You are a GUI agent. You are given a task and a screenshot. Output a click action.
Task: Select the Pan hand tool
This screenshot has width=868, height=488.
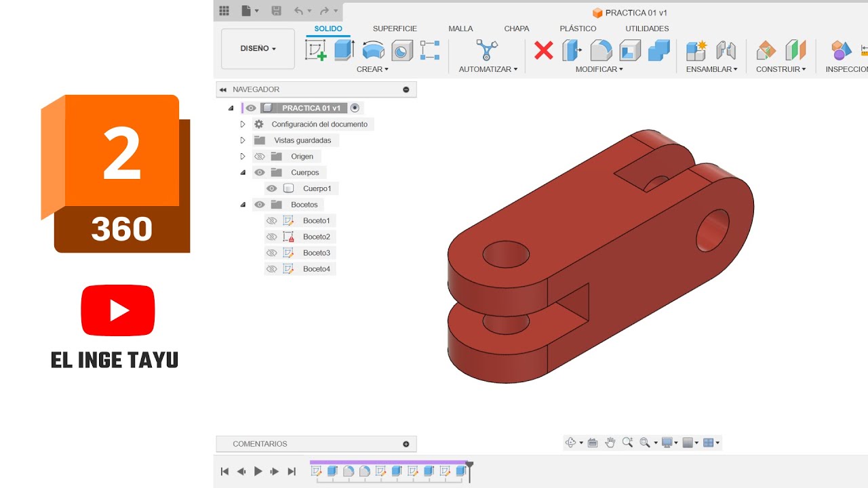[x=610, y=443]
